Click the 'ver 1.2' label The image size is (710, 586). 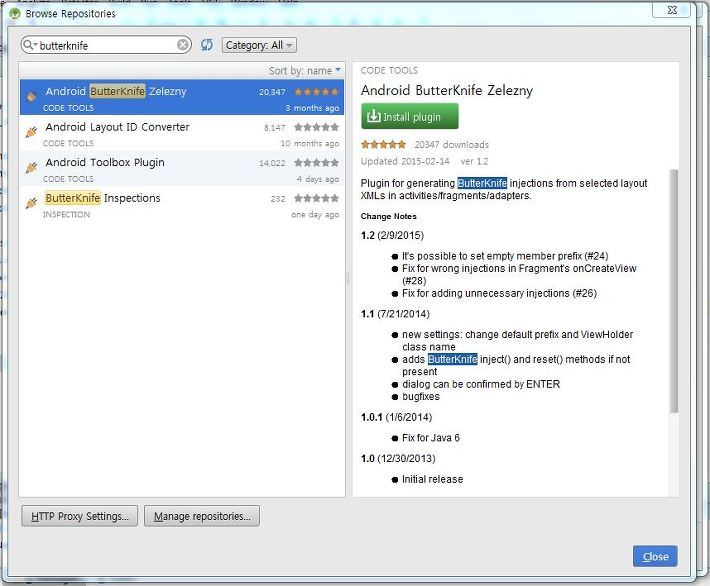(475, 161)
